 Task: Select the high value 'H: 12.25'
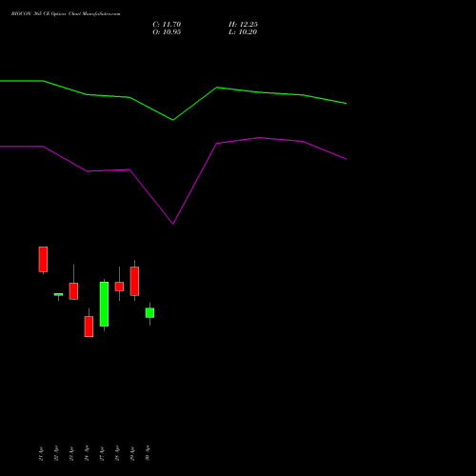[x=243, y=25]
